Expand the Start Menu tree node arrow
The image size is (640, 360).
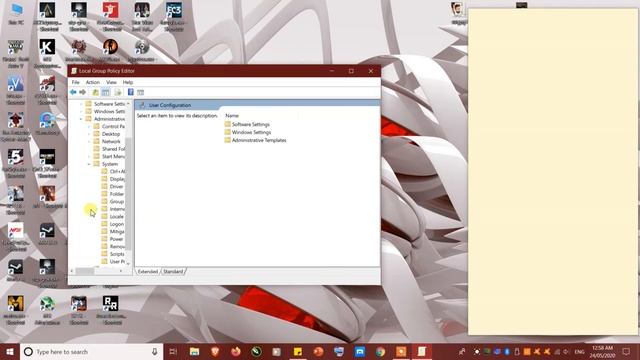click(x=89, y=156)
